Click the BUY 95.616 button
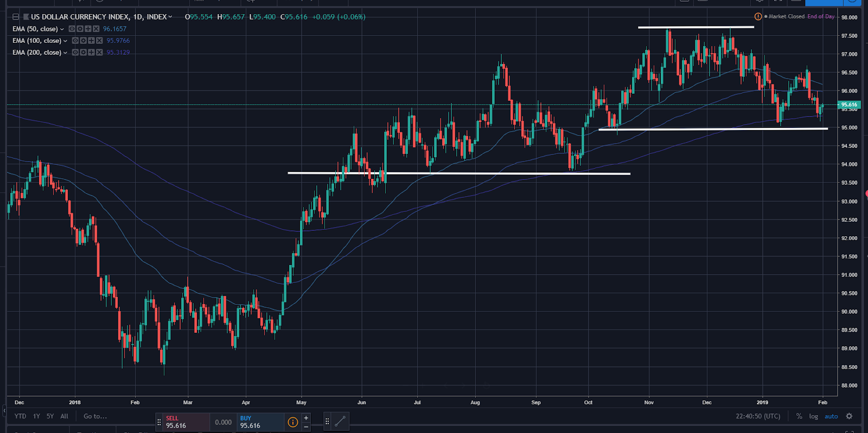The width and height of the screenshot is (868, 433). click(x=260, y=422)
